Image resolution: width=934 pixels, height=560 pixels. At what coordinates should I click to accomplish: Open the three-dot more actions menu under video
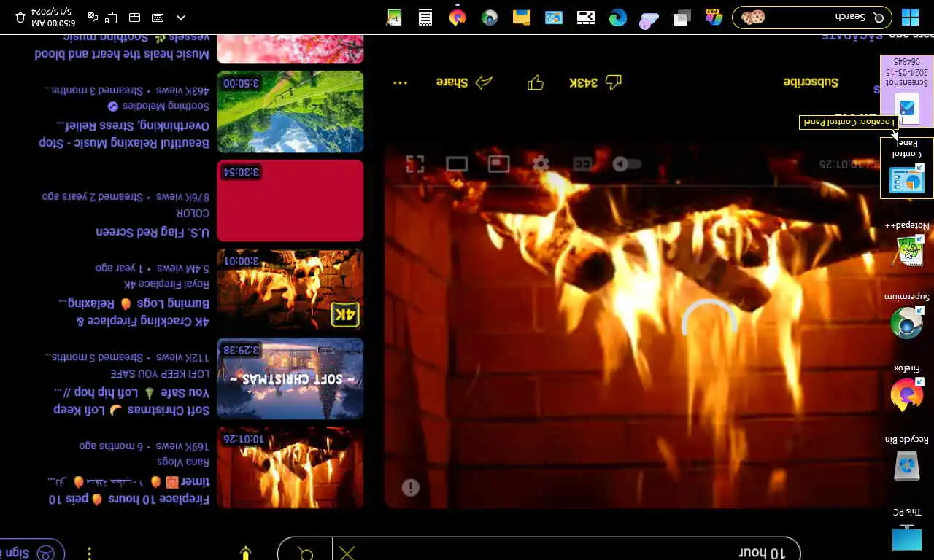(400, 82)
